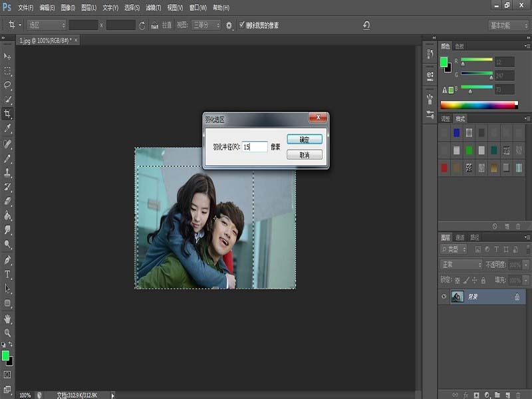This screenshot has height=399, width=532.
Task: Select the Move tool
Action: tap(8, 57)
